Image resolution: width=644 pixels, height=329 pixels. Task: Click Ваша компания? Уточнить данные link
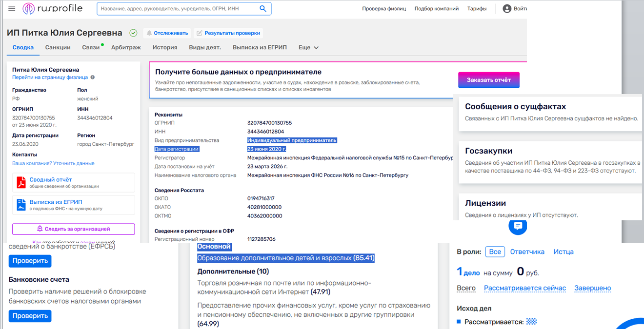(x=53, y=163)
